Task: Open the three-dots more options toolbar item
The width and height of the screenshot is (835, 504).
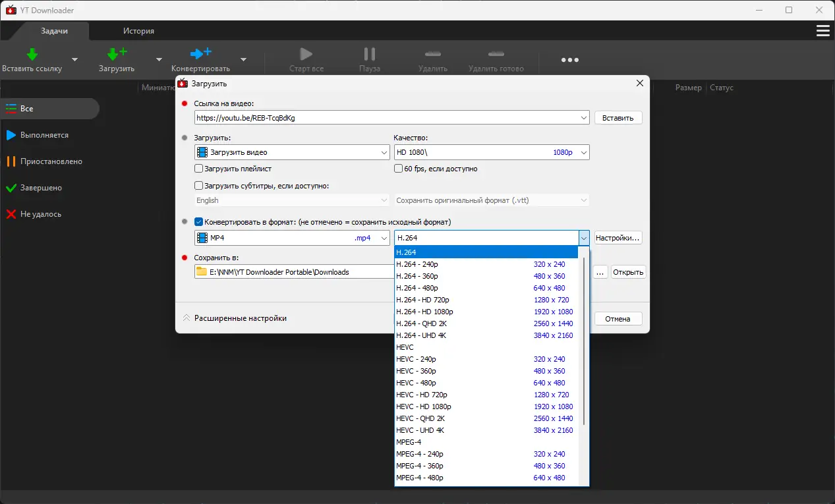Action: [570, 60]
